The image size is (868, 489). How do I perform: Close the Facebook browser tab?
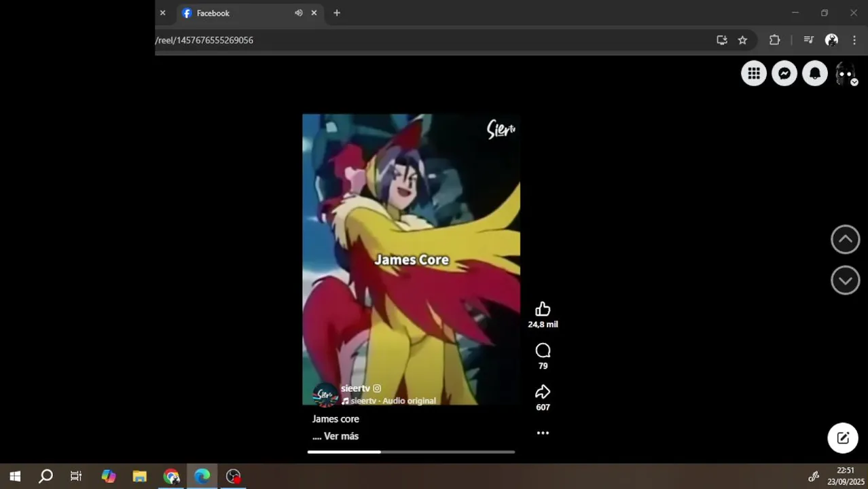point(314,13)
